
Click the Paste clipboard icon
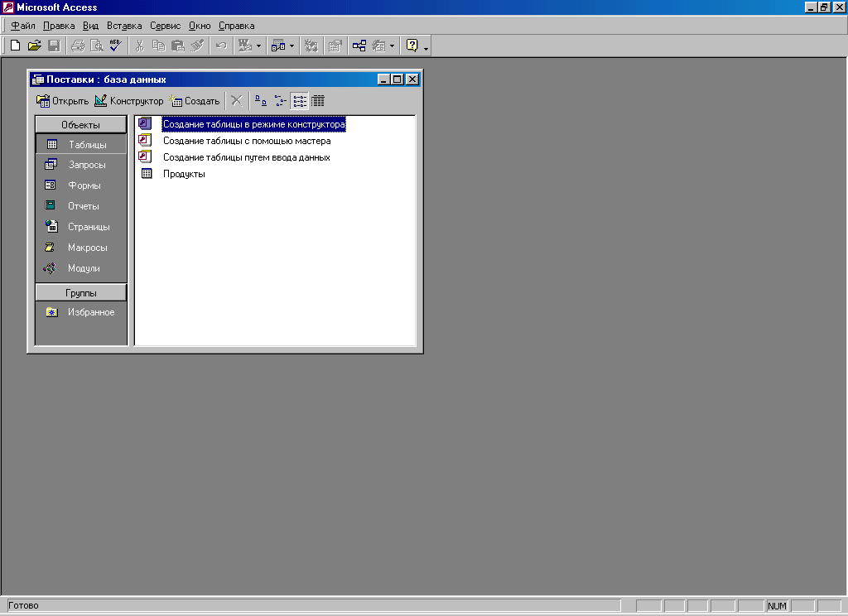(178, 46)
